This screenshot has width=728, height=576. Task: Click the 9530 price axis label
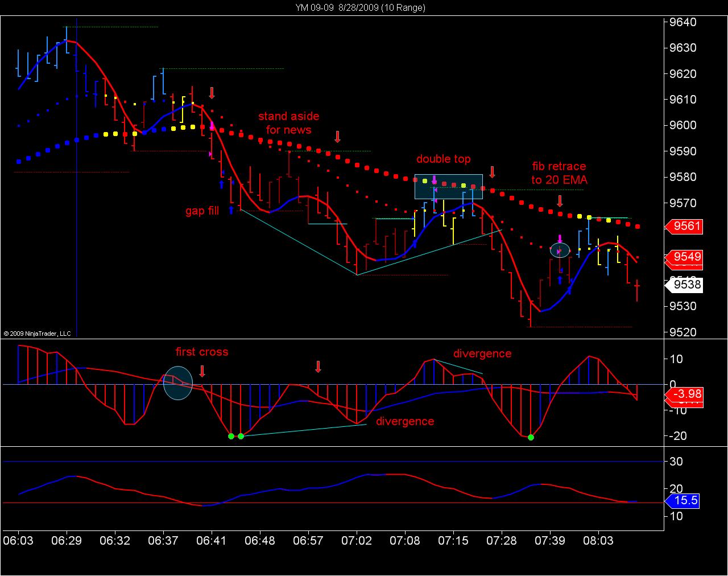tap(683, 306)
